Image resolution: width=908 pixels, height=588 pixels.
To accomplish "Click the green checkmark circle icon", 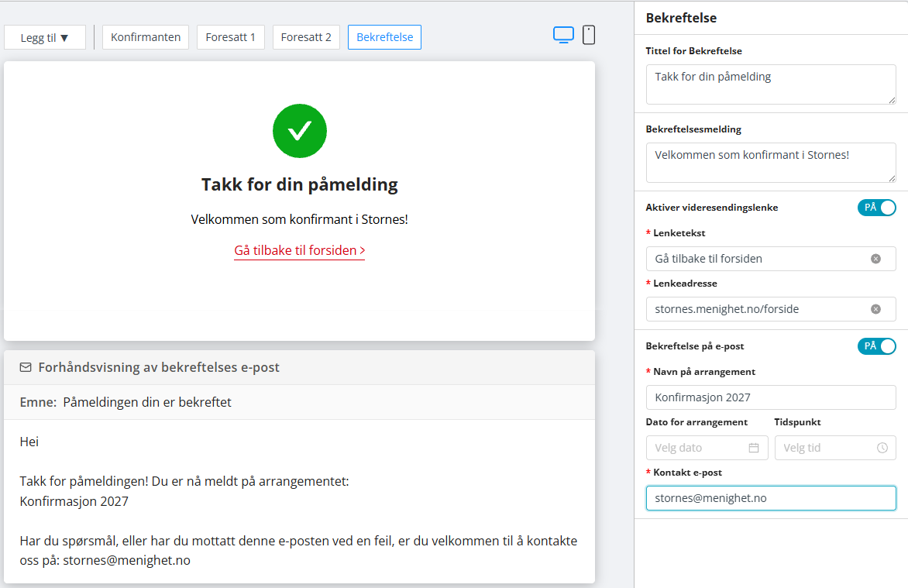I will 299,131.
